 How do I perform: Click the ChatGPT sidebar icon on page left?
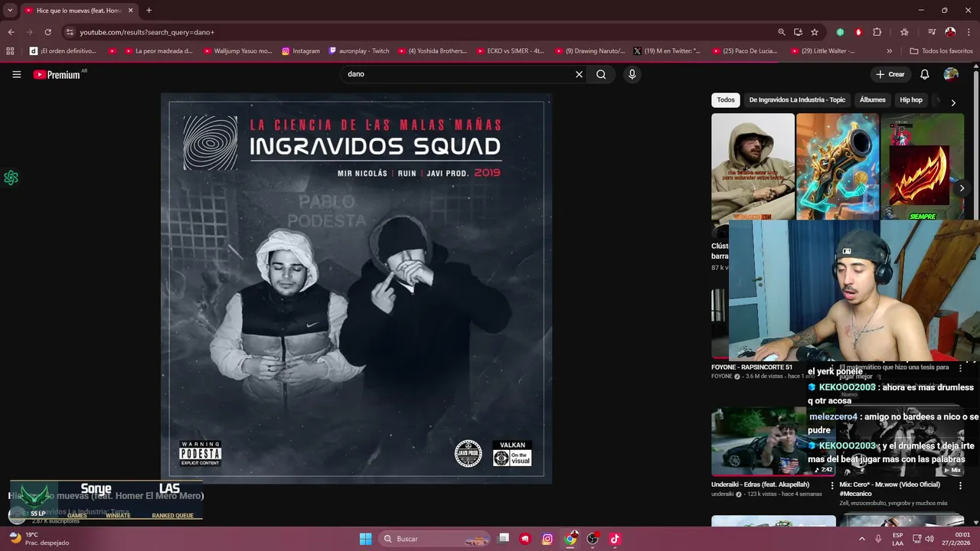pos(11,178)
